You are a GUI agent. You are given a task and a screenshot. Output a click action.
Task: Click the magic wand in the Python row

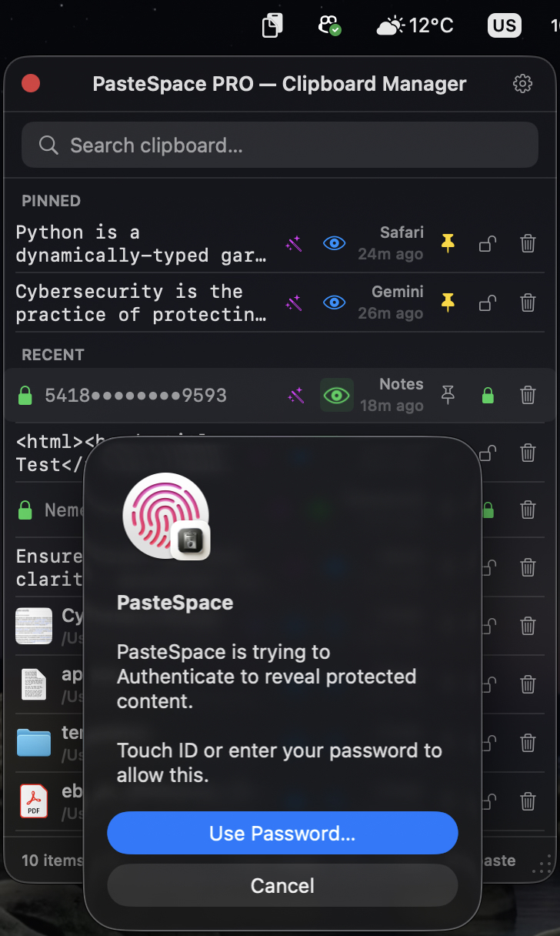point(294,244)
